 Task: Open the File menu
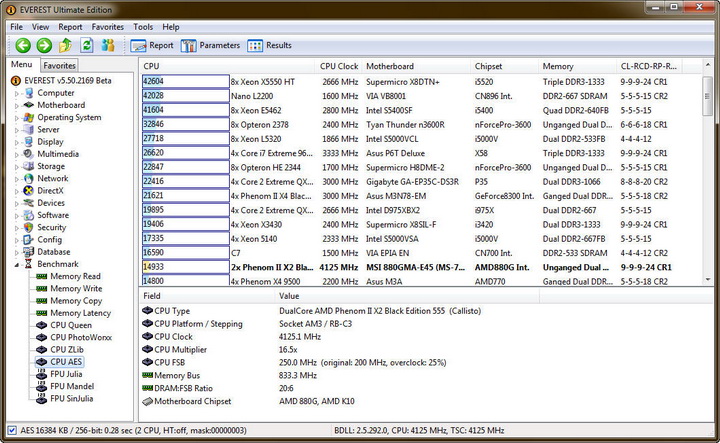pyautogui.click(x=17, y=27)
